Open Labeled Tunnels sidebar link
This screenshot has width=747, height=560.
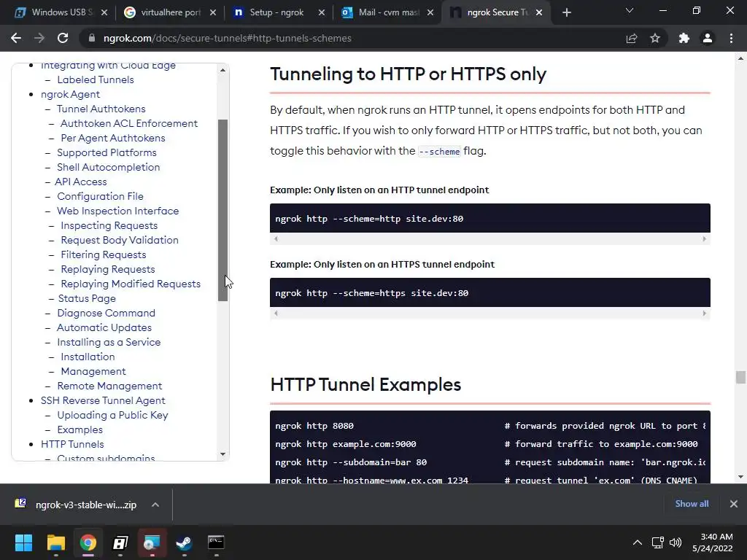click(x=96, y=79)
